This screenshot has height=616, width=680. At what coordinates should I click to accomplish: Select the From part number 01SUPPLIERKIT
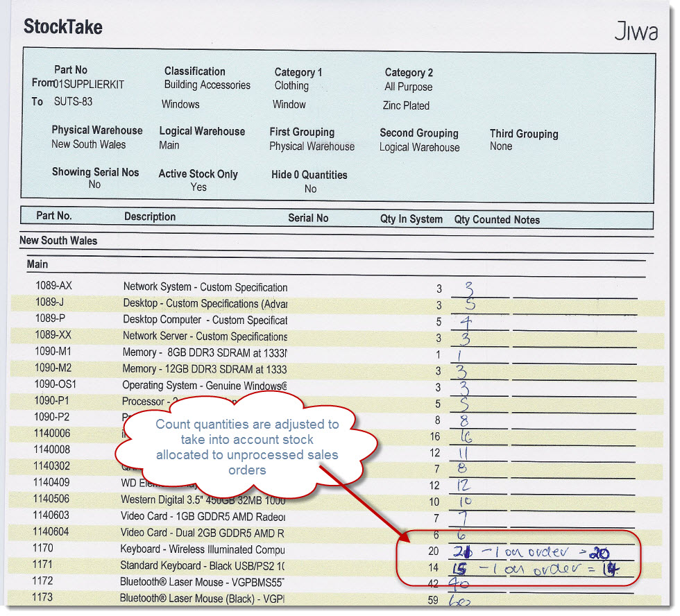(89, 84)
